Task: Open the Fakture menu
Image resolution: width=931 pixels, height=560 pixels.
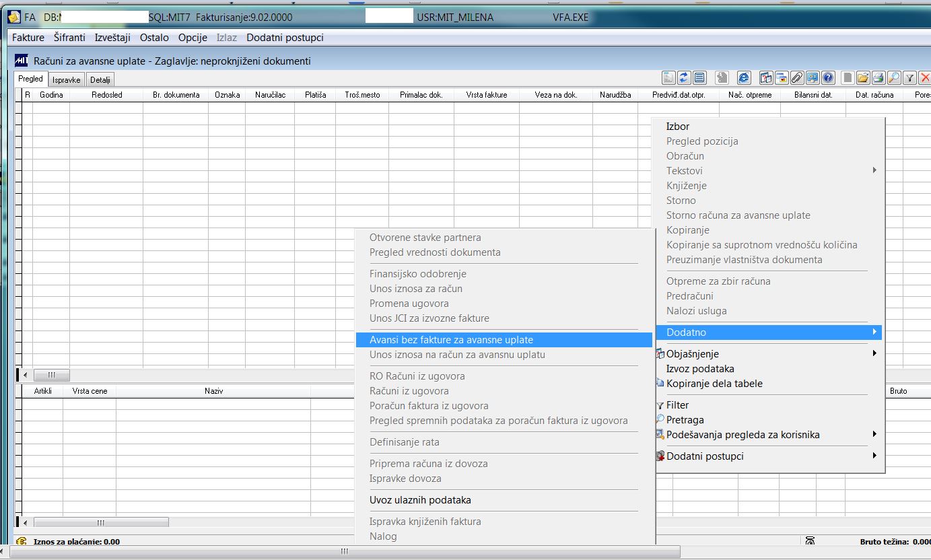Action: [28, 38]
